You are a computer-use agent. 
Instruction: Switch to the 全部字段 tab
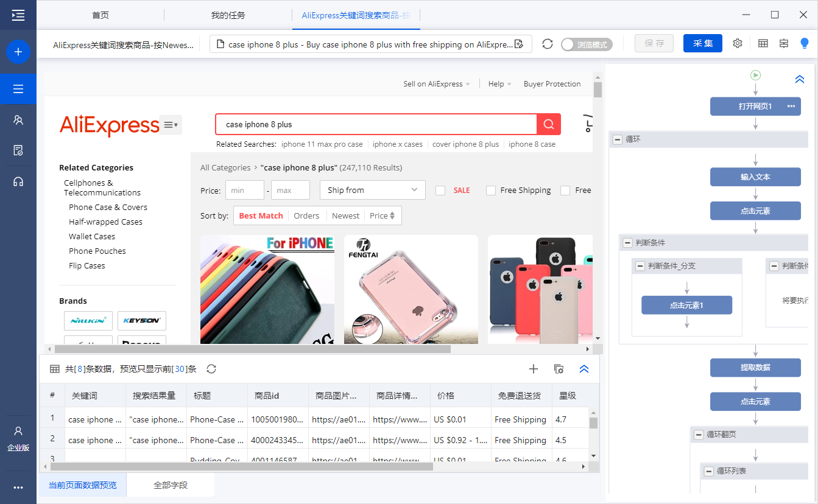tap(171, 485)
